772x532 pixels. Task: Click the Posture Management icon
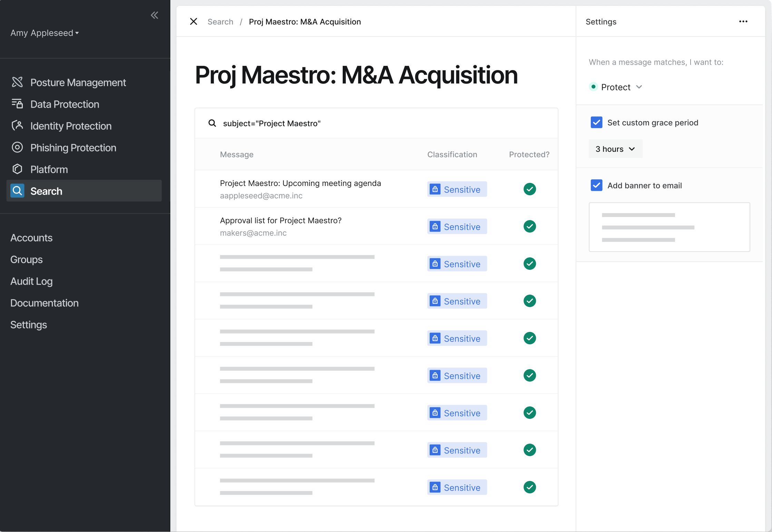pos(17,82)
